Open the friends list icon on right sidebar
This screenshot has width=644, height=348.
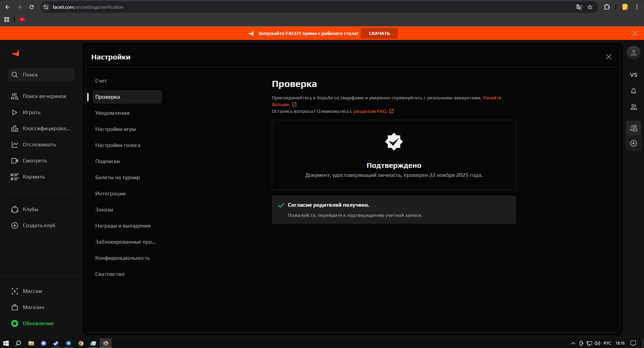pos(633,107)
